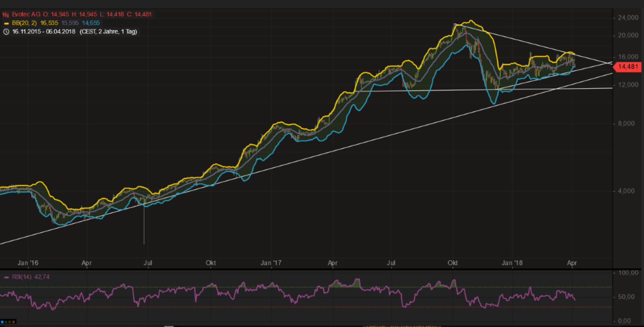
Task: Click the 12,000 price axis label
Action: 629,85
